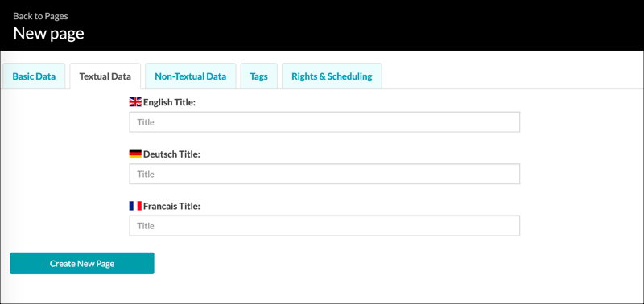Click blank white area right of Create New Page
Image resolution: width=644 pixels, height=304 pixels.
point(369,263)
